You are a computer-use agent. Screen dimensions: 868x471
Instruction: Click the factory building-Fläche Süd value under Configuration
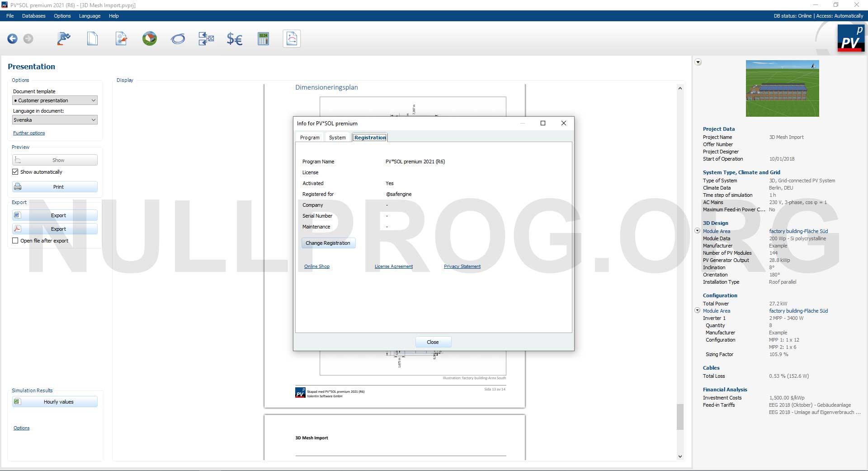point(798,311)
